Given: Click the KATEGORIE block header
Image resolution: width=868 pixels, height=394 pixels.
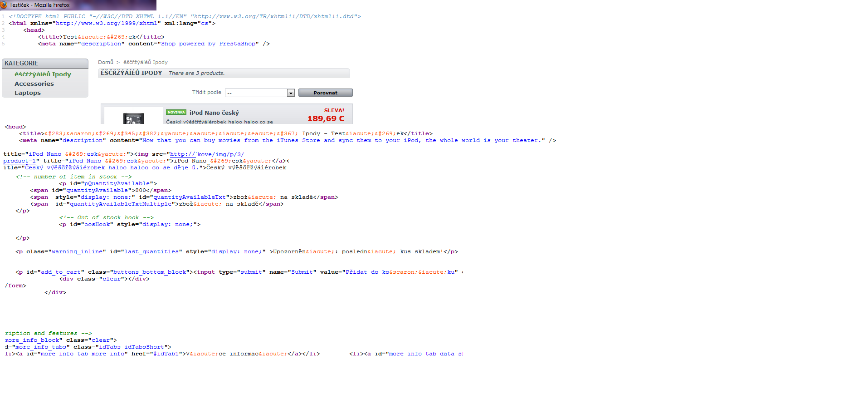Looking at the screenshot, I should coord(45,63).
